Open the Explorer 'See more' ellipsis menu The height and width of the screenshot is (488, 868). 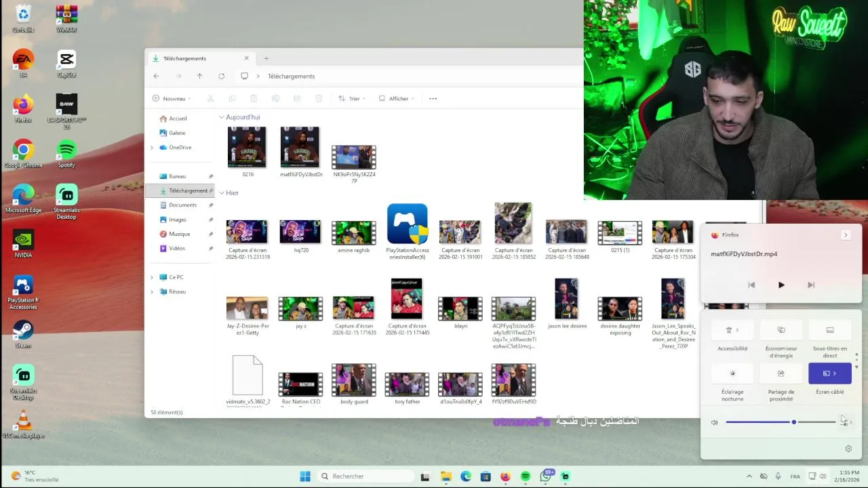tap(433, 98)
